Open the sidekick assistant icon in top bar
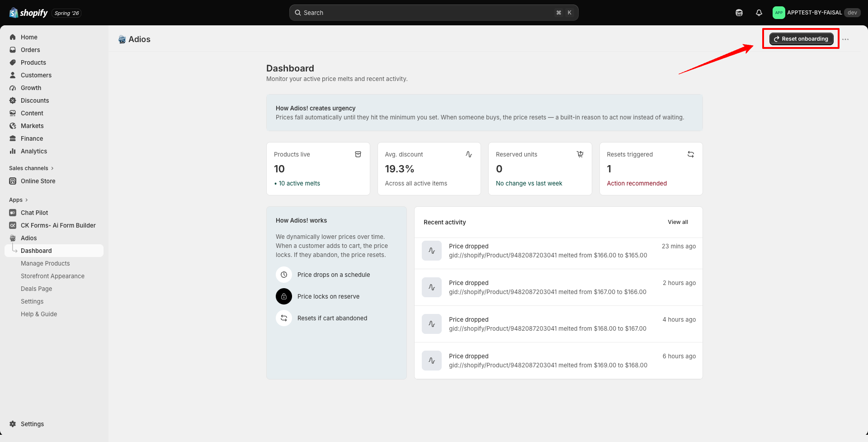Viewport: 868px width, 442px height. coord(739,13)
